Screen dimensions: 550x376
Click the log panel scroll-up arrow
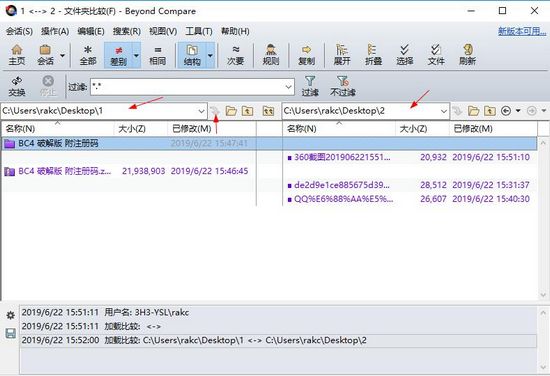tap(543, 312)
